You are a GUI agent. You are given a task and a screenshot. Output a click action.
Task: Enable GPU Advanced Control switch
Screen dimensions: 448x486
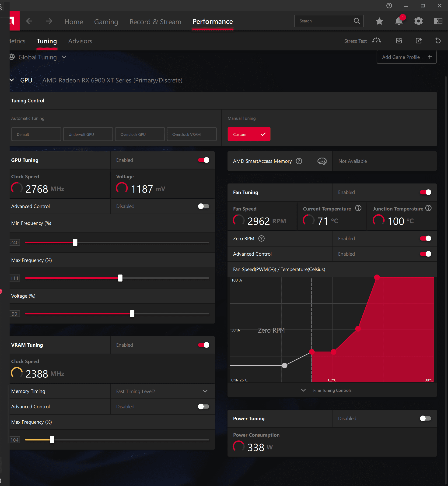[203, 206]
